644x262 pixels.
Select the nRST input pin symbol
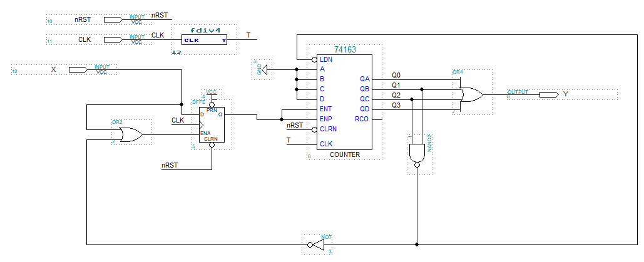click(x=113, y=19)
